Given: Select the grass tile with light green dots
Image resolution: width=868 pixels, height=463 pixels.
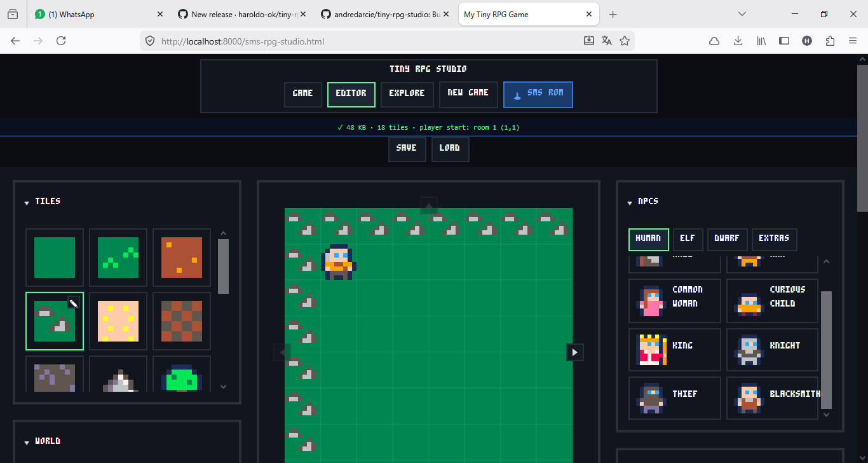Looking at the screenshot, I should (118, 258).
